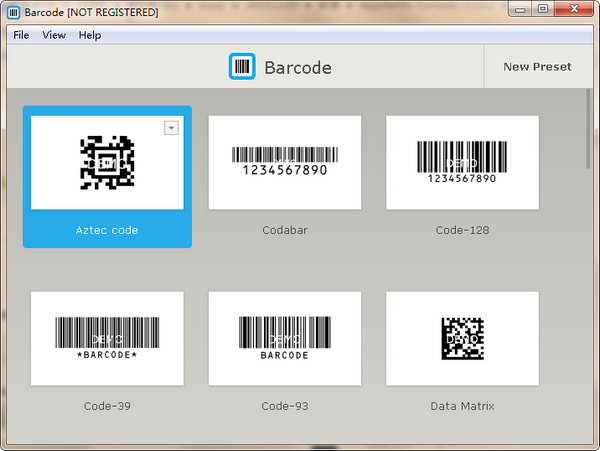Image resolution: width=600 pixels, height=451 pixels.
Task: Open the File menu
Action: (x=21, y=35)
